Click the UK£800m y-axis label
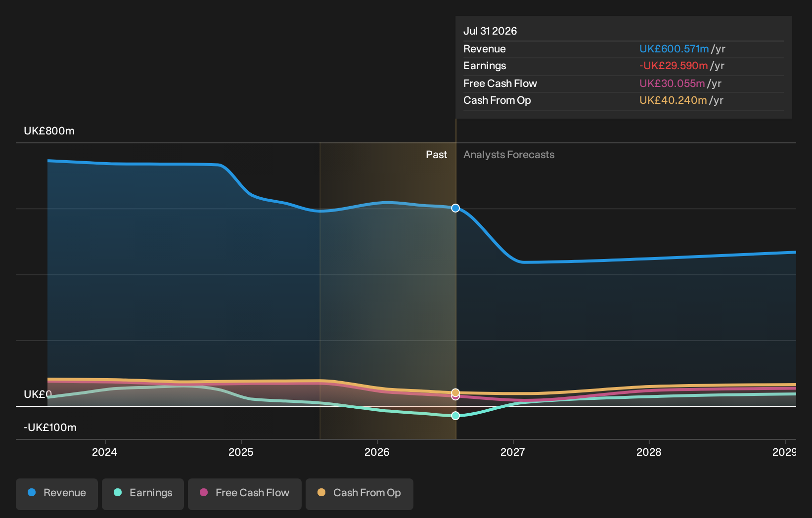This screenshot has height=518, width=812. [49, 131]
